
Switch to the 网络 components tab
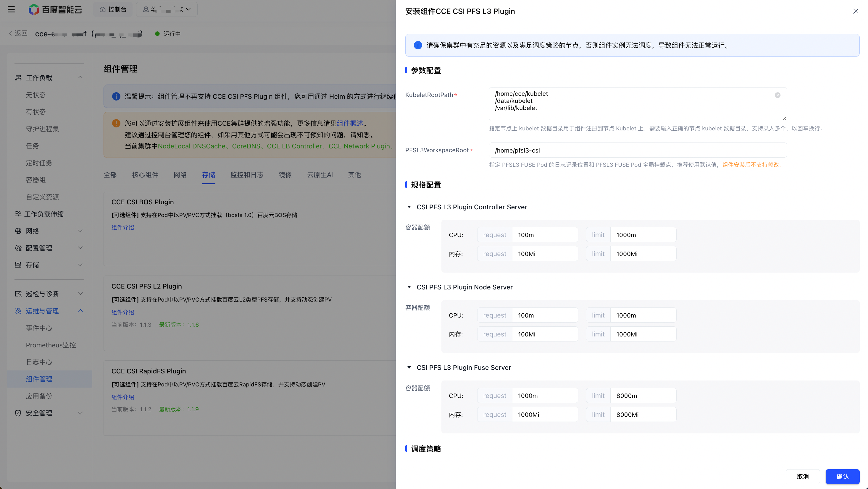tap(180, 175)
